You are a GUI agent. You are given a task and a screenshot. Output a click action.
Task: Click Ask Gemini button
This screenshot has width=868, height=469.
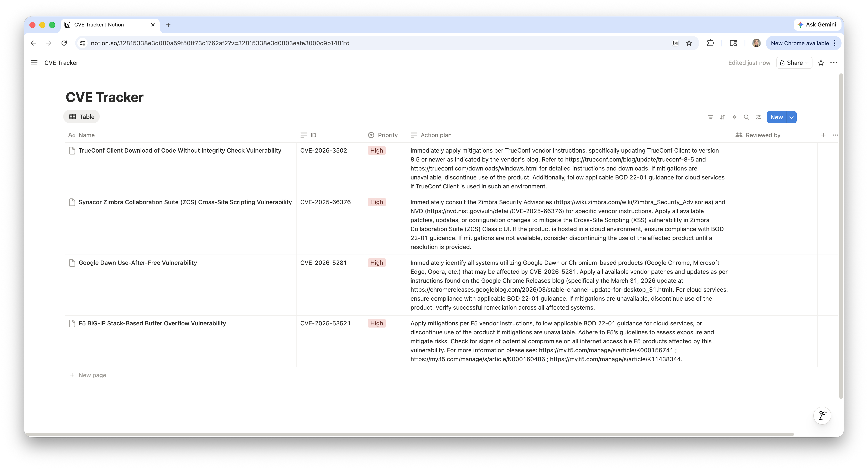[x=817, y=25]
